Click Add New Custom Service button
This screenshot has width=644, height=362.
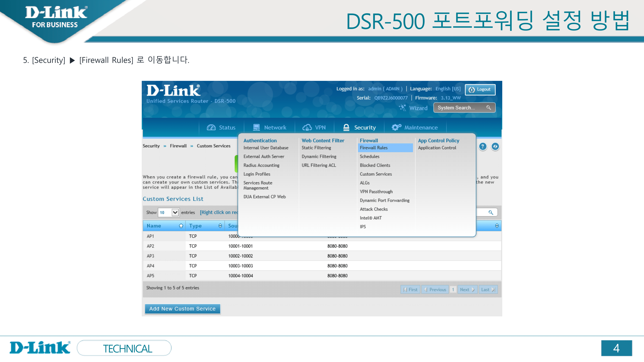(182, 308)
